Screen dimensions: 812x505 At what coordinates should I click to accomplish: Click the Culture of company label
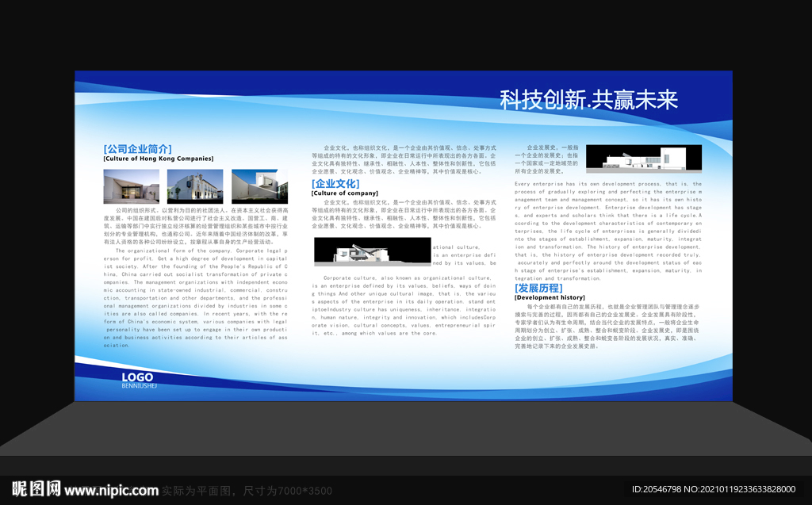(347, 193)
